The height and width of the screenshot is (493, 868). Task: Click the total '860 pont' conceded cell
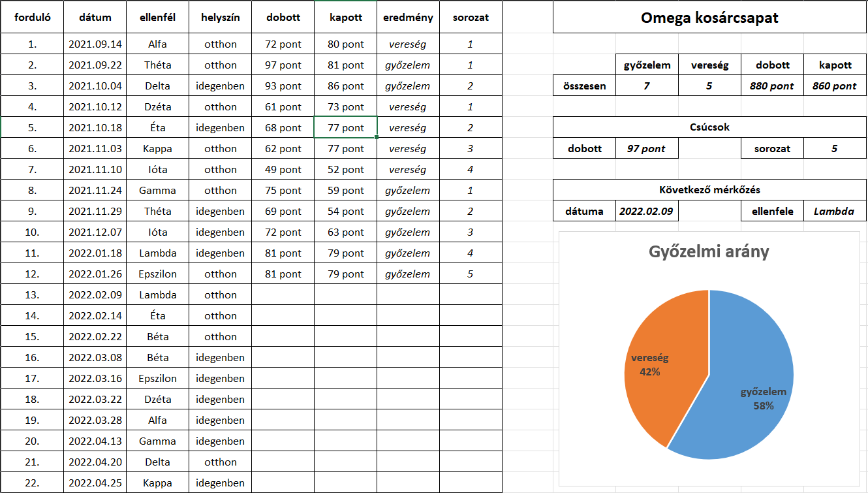point(835,86)
